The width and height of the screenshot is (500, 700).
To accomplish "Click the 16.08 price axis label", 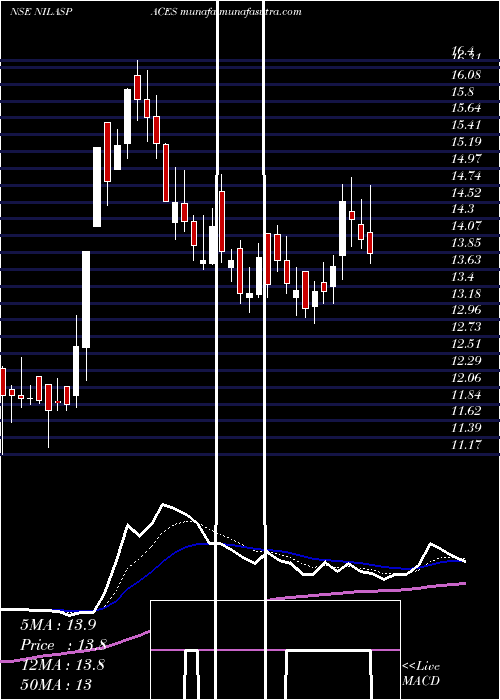I will [x=466, y=75].
